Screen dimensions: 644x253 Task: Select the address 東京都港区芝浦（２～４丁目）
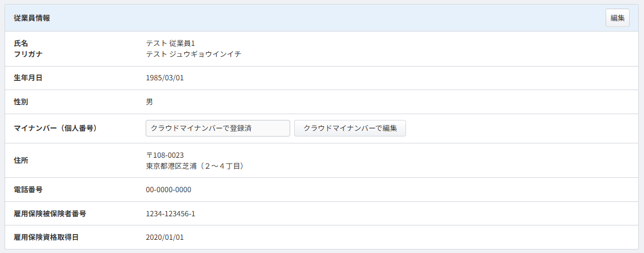point(196,166)
